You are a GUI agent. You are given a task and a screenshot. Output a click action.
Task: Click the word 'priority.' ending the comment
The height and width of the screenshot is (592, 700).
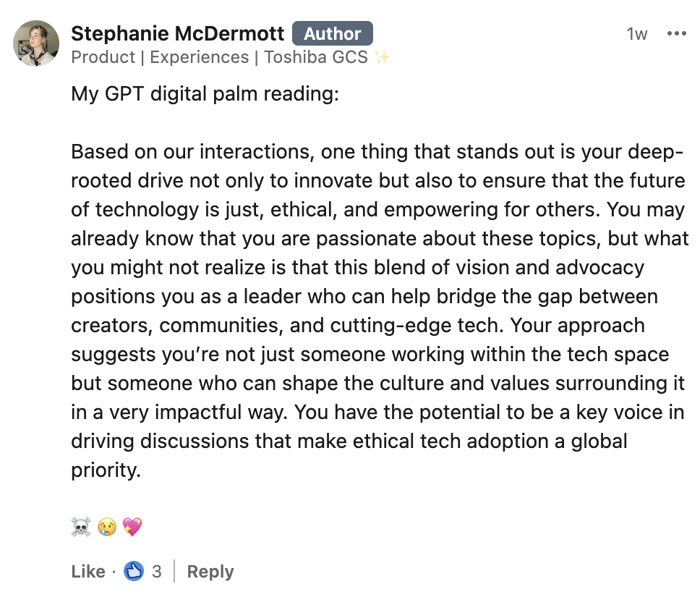[x=106, y=470]
